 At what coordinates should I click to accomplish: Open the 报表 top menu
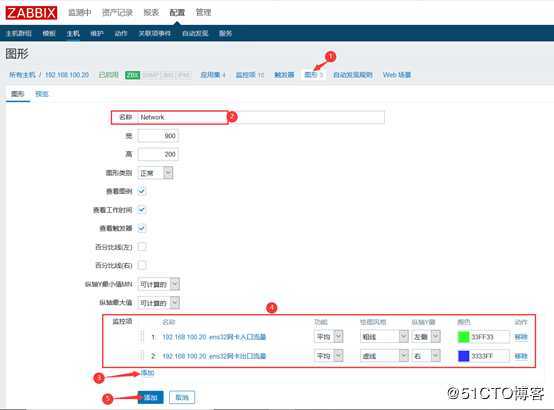pos(151,12)
